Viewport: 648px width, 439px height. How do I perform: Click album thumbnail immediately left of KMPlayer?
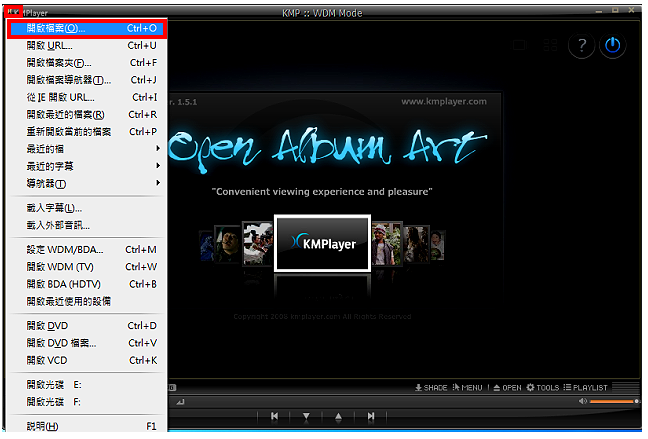coord(257,243)
